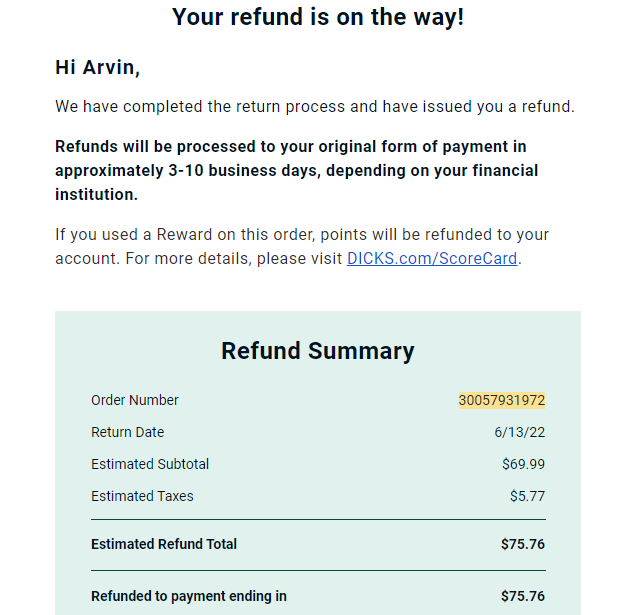Click the bold 3-10 business days paragraph

(297, 170)
